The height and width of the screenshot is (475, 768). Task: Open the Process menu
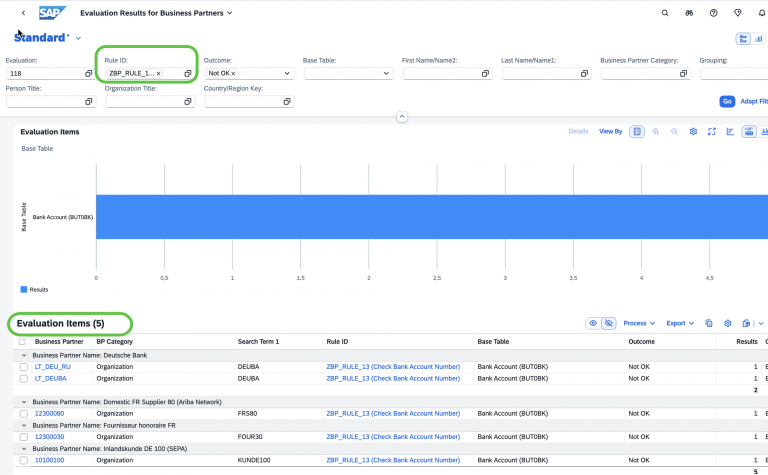click(x=639, y=323)
